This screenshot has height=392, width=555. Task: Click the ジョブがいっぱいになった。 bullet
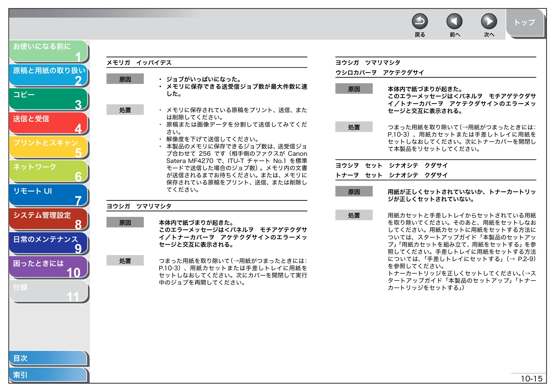(x=204, y=79)
